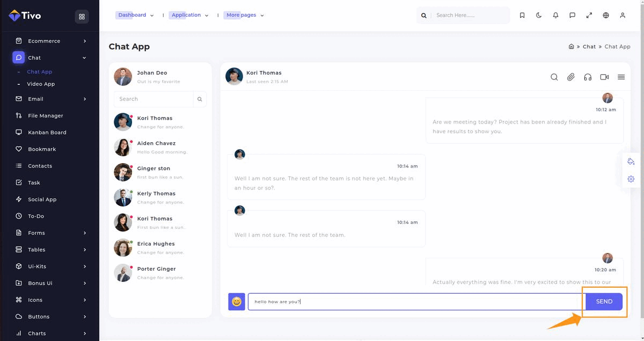Screen dimensions: 644x341
Task: Click the attachment paperclip icon in chat header
Action: (570, 77)
